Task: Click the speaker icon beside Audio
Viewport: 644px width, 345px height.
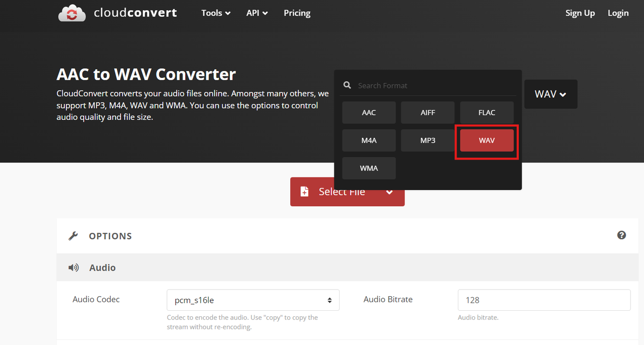Action: click(x=73, y=268)
